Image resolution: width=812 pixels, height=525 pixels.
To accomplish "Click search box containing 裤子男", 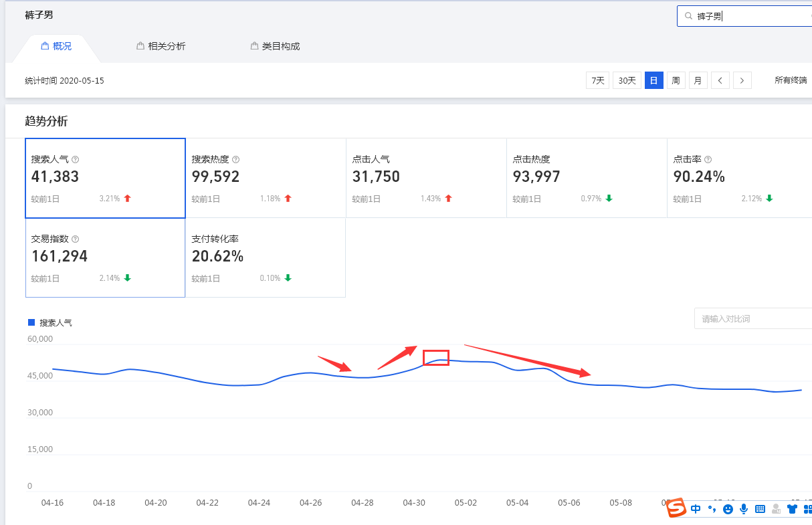I will pos(744,16).
